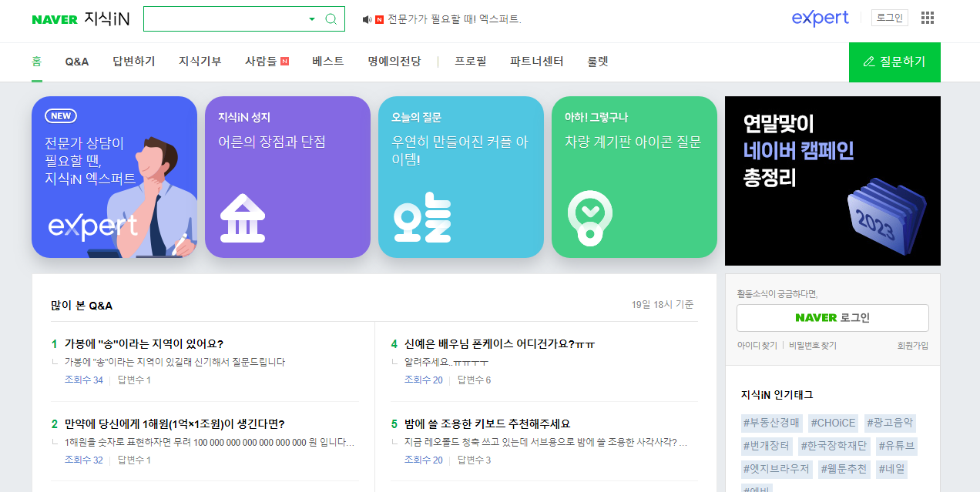
Task: Click the 회원가입 link
Action: [x=913, y=346]
